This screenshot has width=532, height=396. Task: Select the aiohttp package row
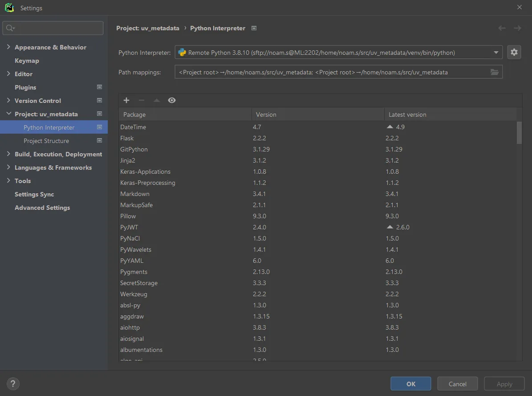tap(317, 327)
